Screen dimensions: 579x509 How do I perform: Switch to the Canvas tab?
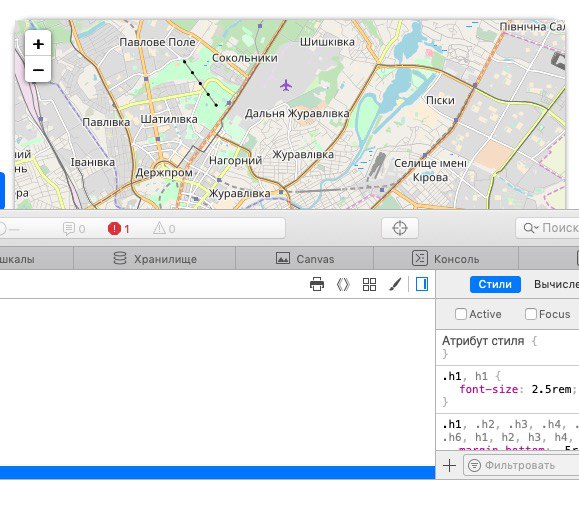[x=305, y=259]
